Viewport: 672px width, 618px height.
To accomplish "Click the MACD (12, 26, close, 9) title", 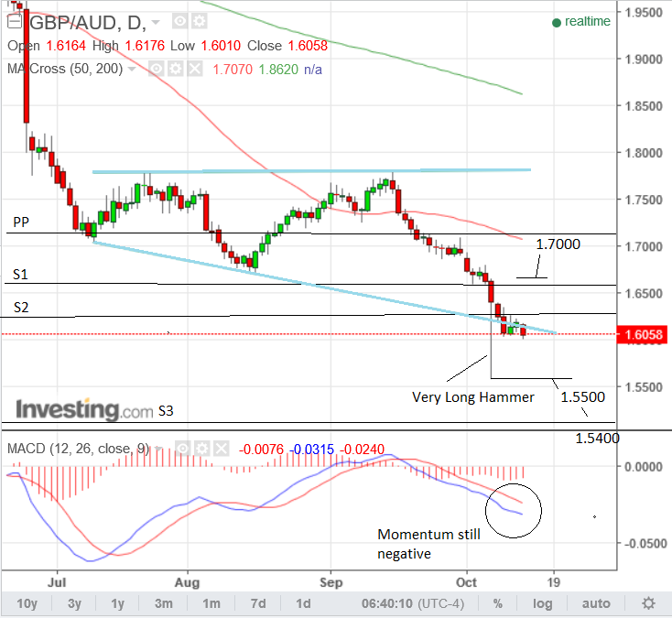I will click(79, 449).
